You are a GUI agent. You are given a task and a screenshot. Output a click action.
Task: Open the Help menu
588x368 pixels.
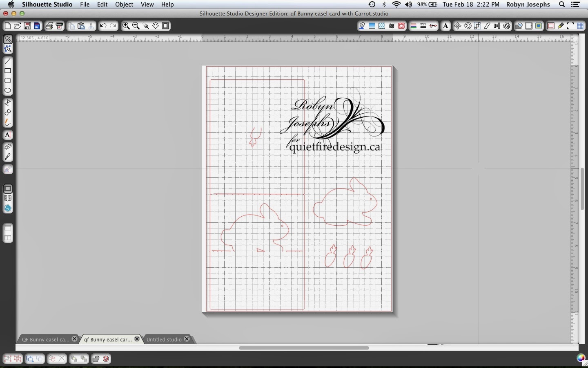coord(167,4)
